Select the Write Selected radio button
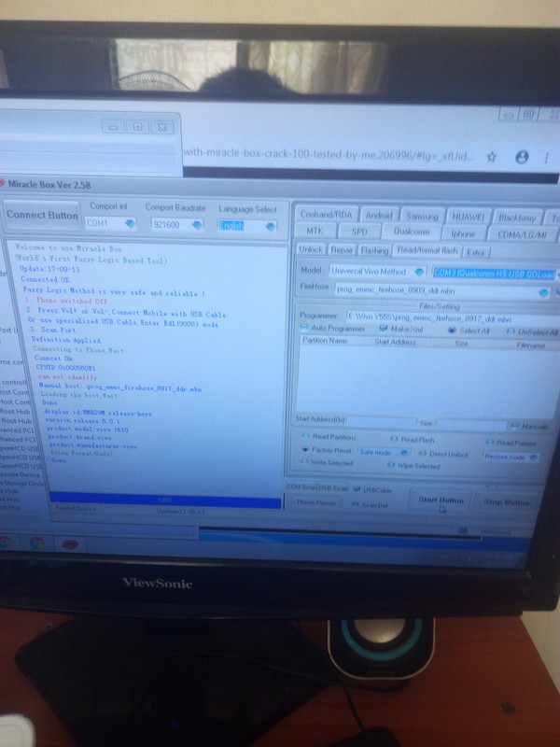 tap(305, 461)
